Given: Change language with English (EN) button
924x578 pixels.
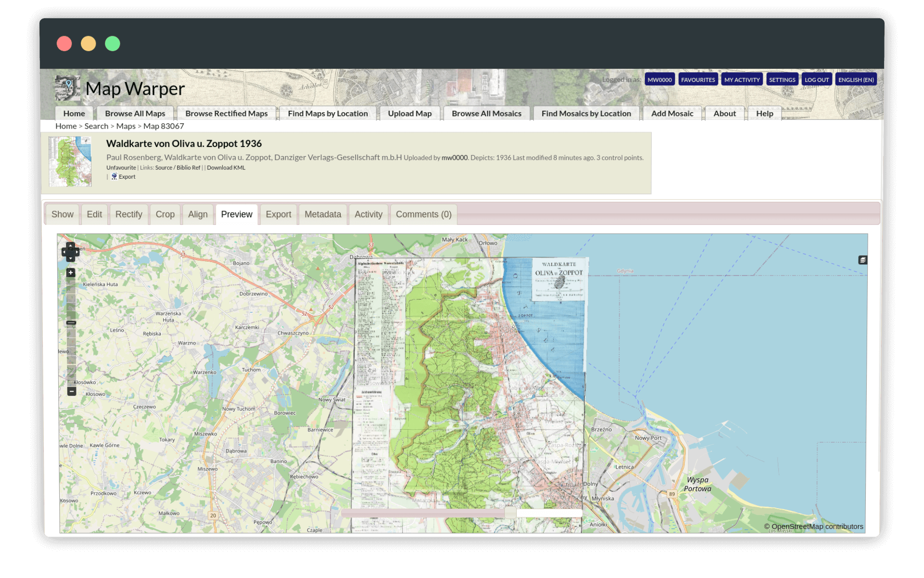Looking at the screenshot, I should 856,79.
